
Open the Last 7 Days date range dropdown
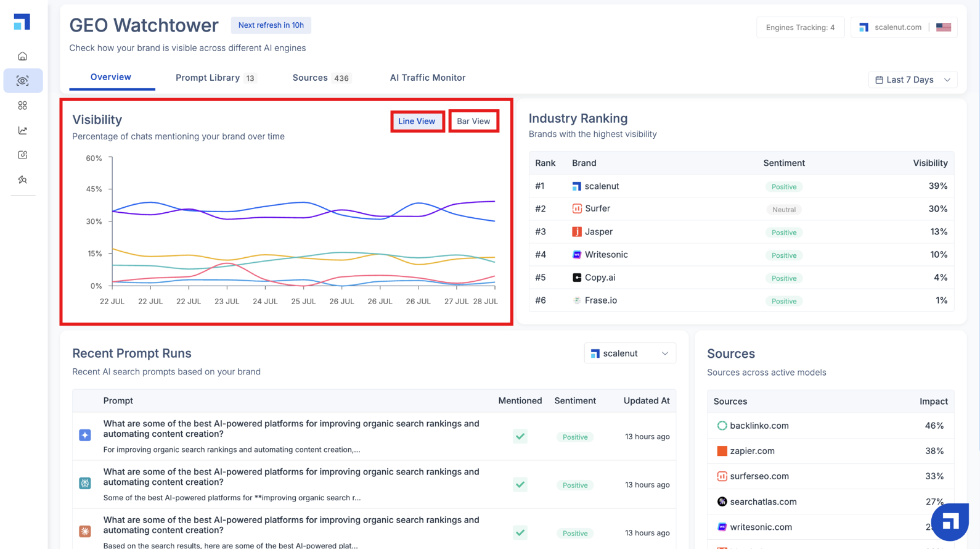[x=913, y=80]
